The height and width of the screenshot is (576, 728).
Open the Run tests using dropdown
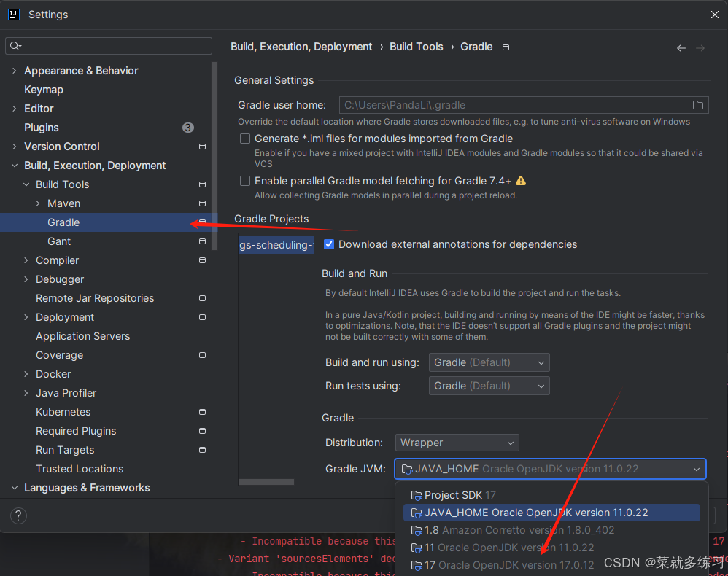click(x=489, y=386)
